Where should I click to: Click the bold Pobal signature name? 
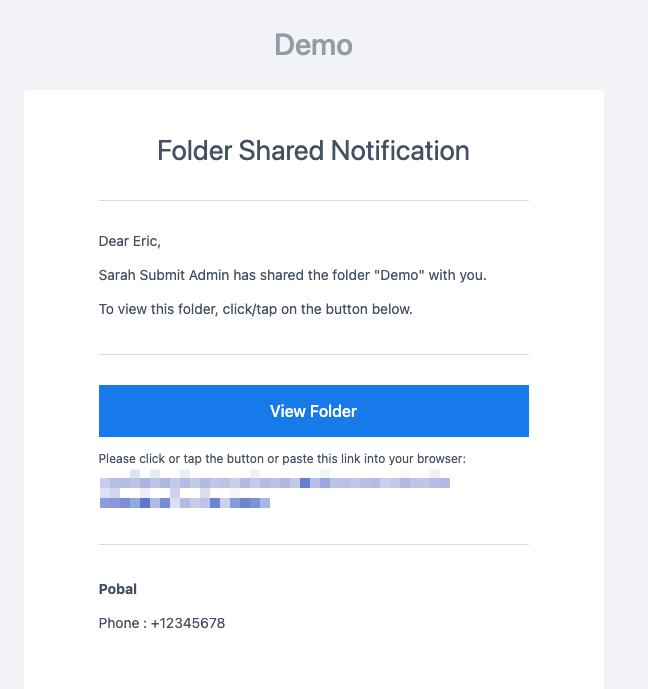[118, 589]
